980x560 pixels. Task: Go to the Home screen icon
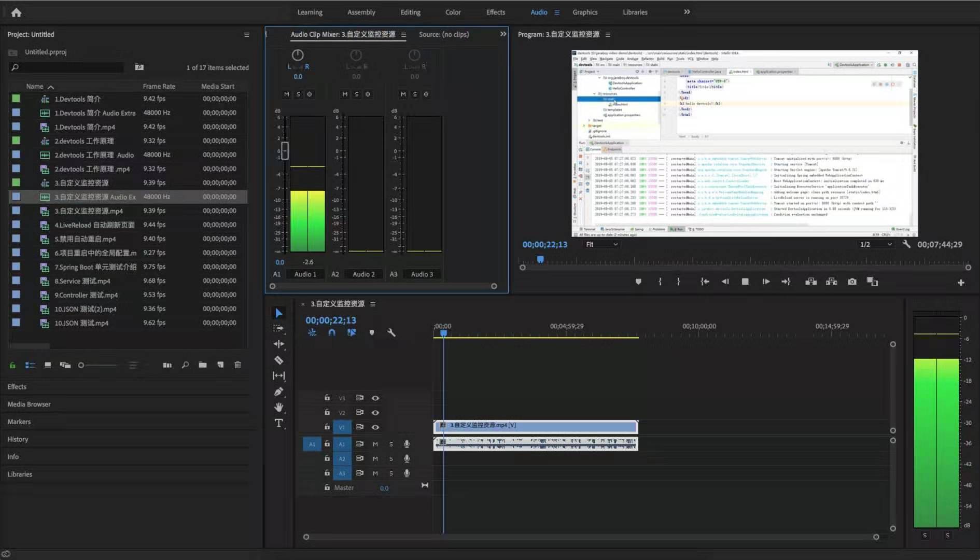coord(16,12)
